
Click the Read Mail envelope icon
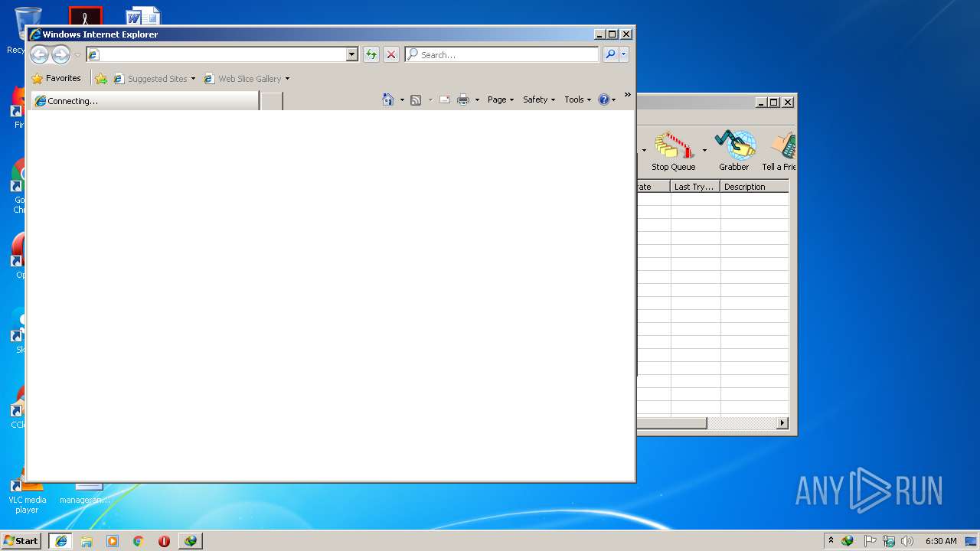coord(445,99)
